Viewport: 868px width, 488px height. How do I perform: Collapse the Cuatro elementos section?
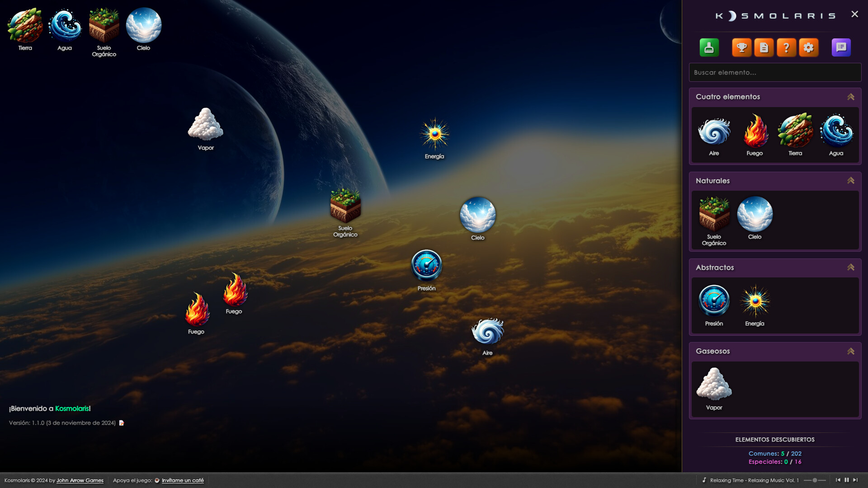(x=850, y=97)
